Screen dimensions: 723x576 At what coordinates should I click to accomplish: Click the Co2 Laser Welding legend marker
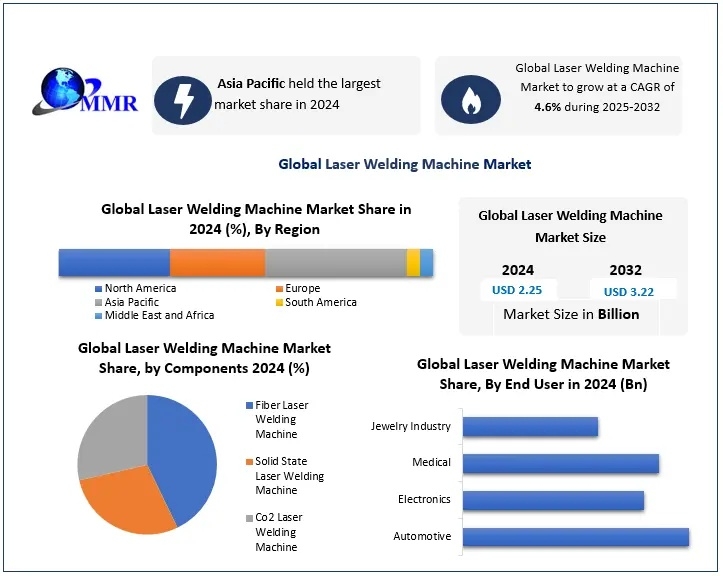(248, 518)
